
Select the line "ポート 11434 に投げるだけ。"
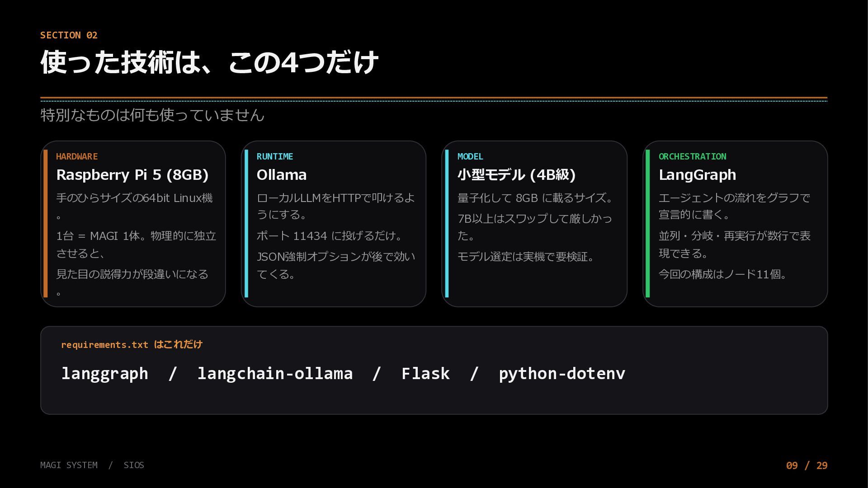coord(330,236)
